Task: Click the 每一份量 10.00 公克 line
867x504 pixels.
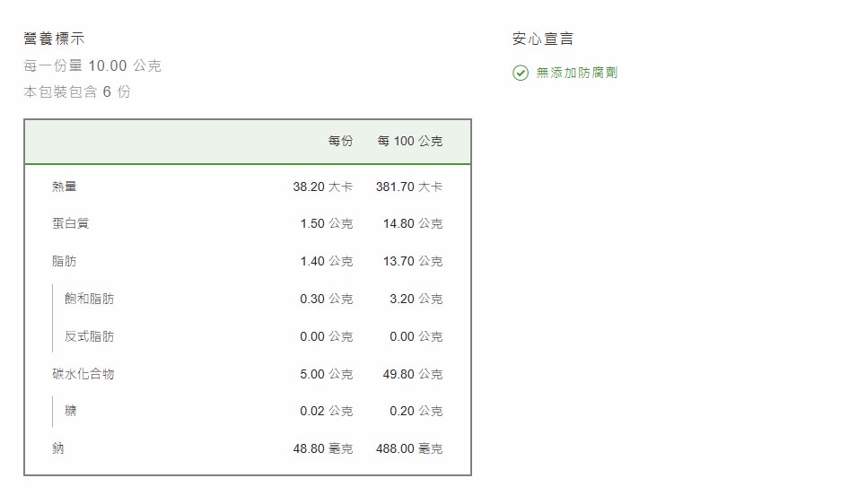Action: (x=92, y=65)
